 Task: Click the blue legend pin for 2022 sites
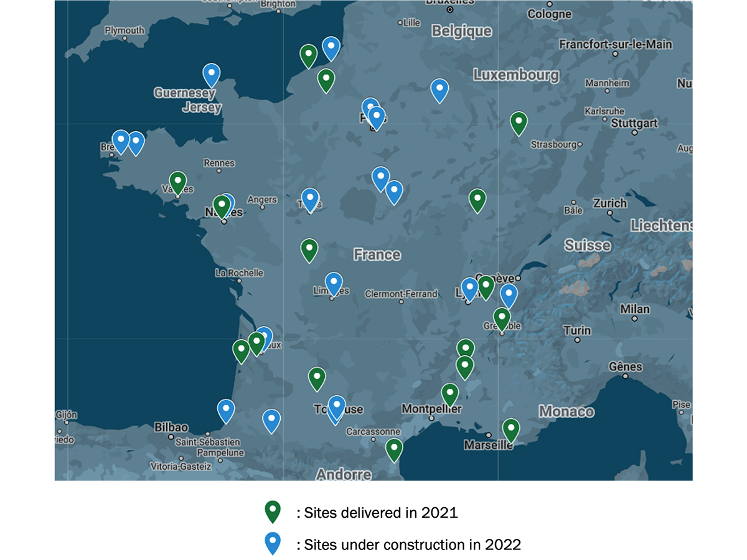tap(273, 544)
